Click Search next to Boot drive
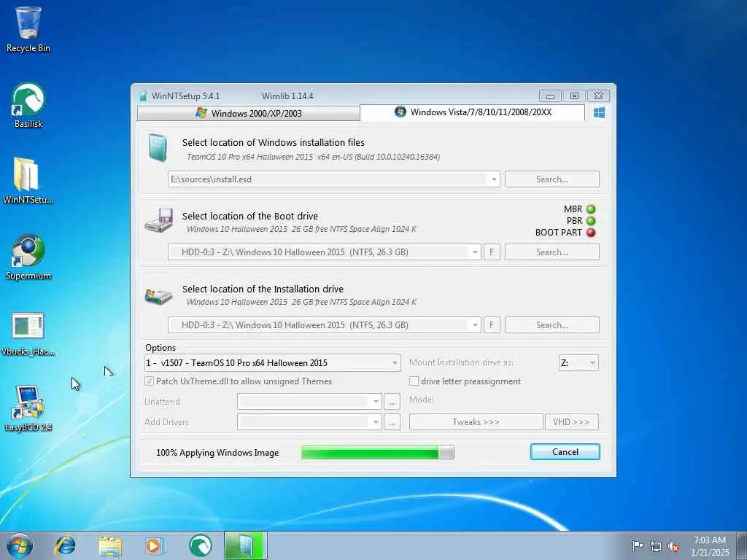Image resolution: width=747 pixels, height=560 pixels. (x=551, y=252)
